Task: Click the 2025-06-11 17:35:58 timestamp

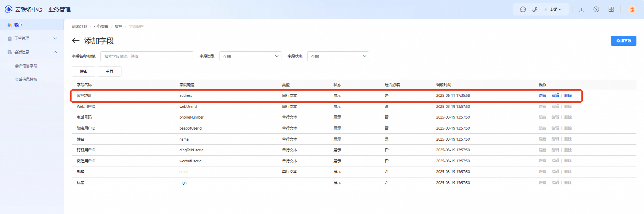Action: (x=453, y=95)
